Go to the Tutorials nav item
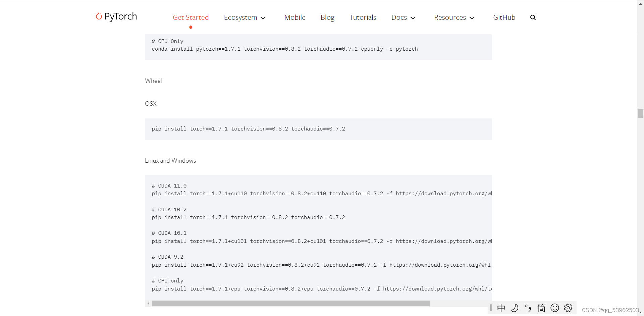The width and height of the screenshot is (644, 316). coord(363,17)
